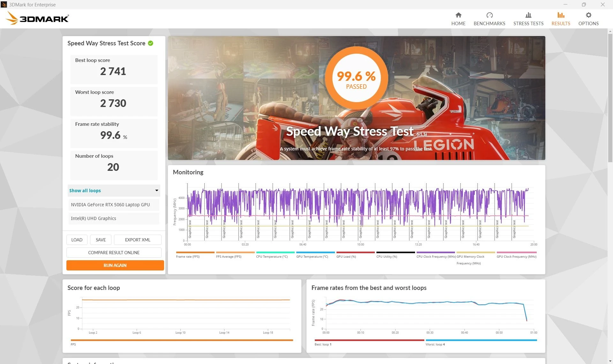Screen dimensions: 613x364
Task: Open Options gear icon
Action: (588, 15)
